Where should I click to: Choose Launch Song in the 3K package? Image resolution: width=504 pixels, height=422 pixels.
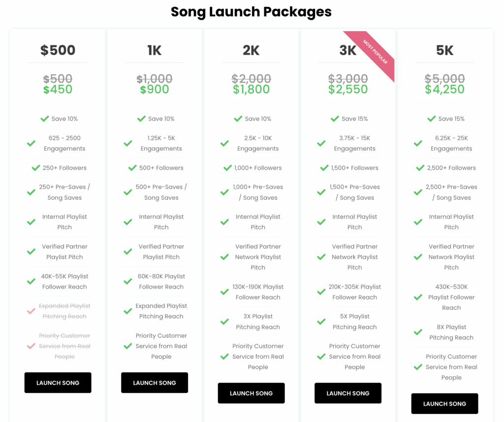pos(347,393)
